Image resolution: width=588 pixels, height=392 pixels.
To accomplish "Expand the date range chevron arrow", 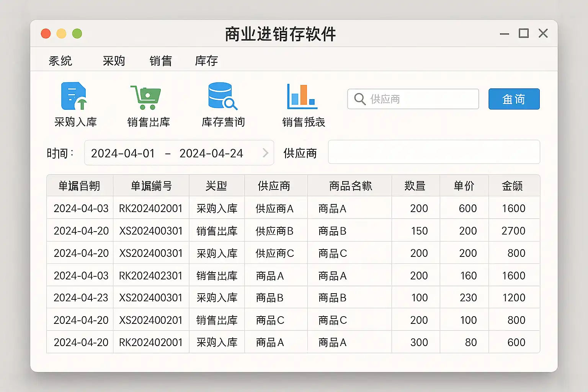I will click(x=265, y=153).
